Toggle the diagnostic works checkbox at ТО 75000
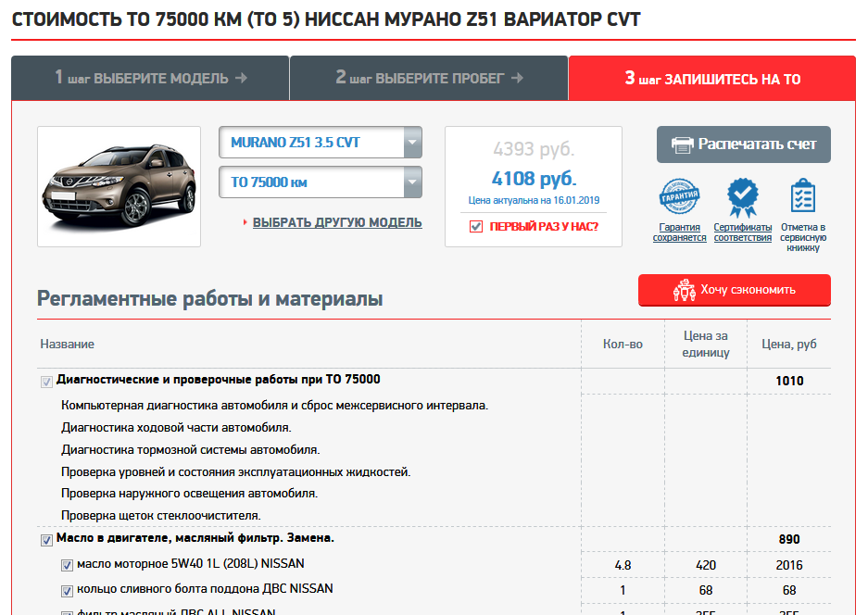868x615 pixels. pos(46,382)
